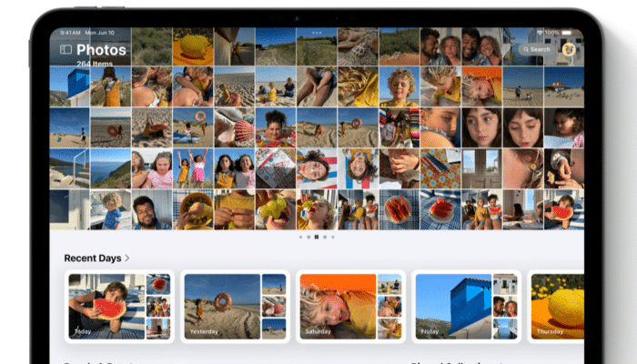Open the toddler in blue shirt photo
Screen dimensions: 637x364
tap(110, 209)
